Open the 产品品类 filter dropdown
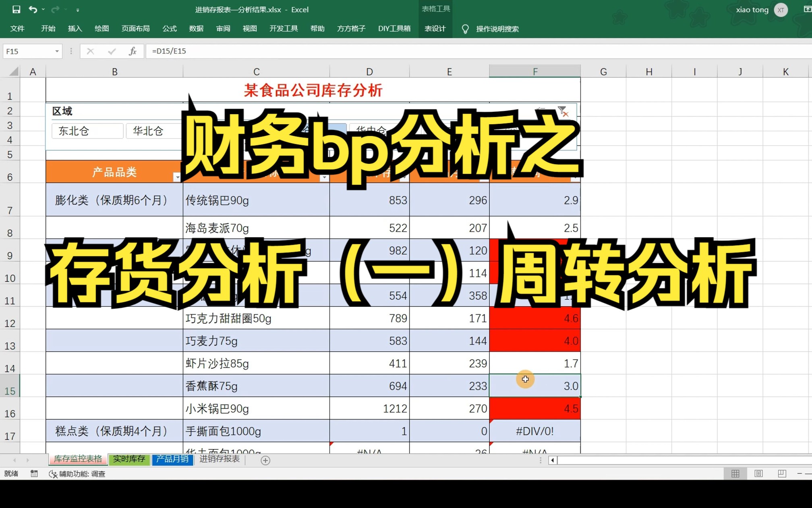Image resolution: width=812 pixels, height=508 pixels. coord(177,177)
